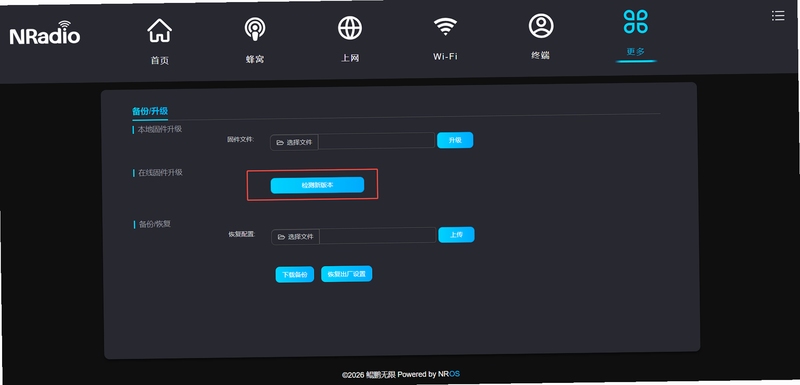Screen dimensions: 800x385
Task: Click the 本地固件升级 section heading
Action: click(x=160, y=130)
